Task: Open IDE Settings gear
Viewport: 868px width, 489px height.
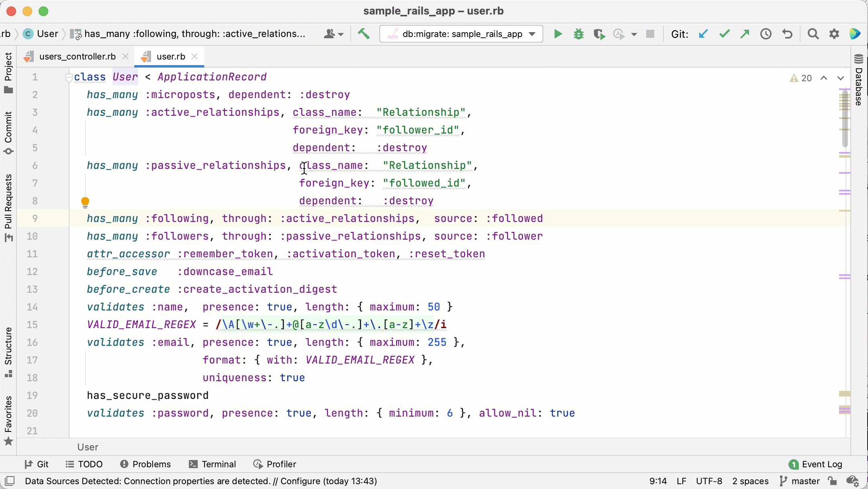Action: (x=834, y=34)
